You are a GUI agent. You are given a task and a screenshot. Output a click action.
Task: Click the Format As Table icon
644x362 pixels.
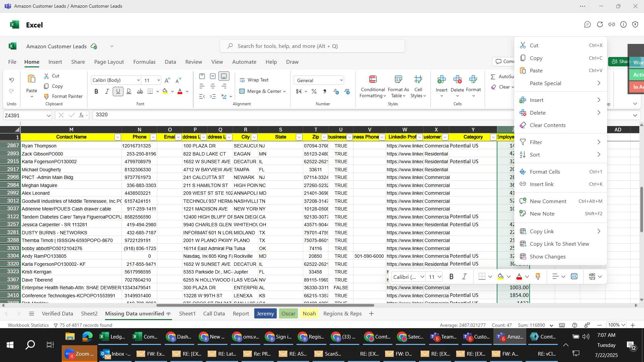(398, 79)
